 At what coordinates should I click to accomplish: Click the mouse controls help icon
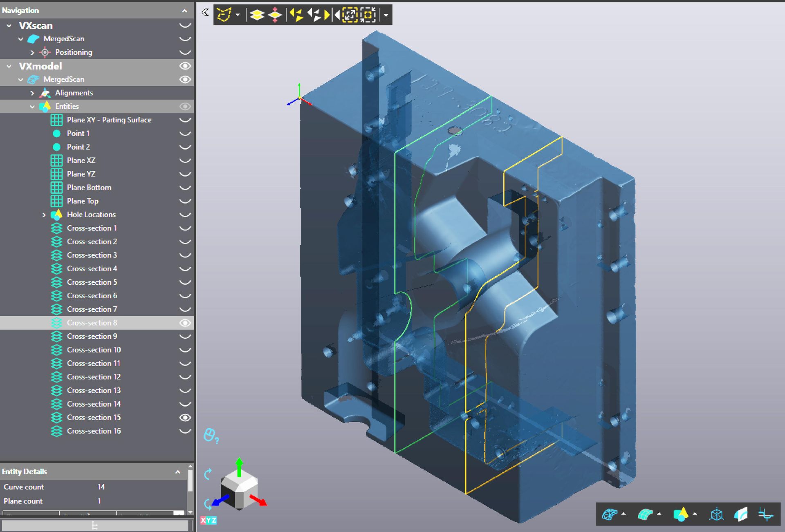point(211,436)
